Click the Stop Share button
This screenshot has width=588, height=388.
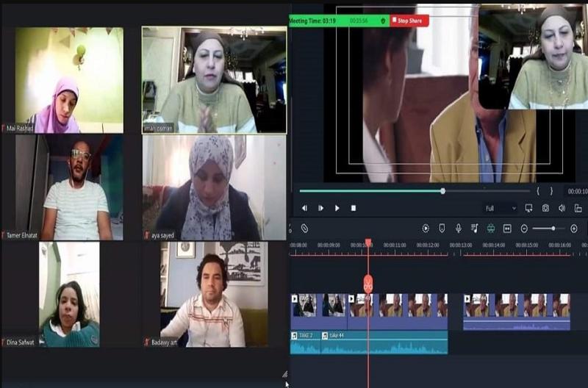point(409,21)
